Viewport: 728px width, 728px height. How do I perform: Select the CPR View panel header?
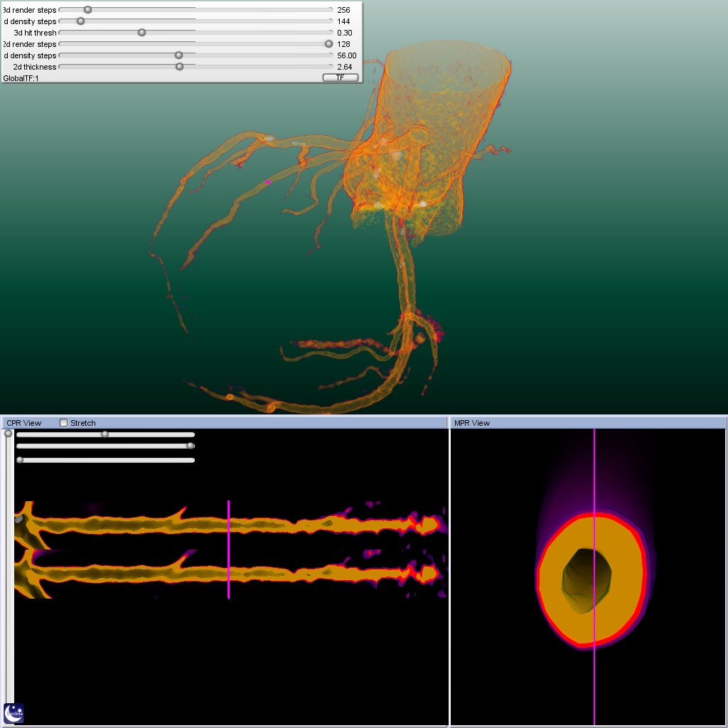point(24,423)
